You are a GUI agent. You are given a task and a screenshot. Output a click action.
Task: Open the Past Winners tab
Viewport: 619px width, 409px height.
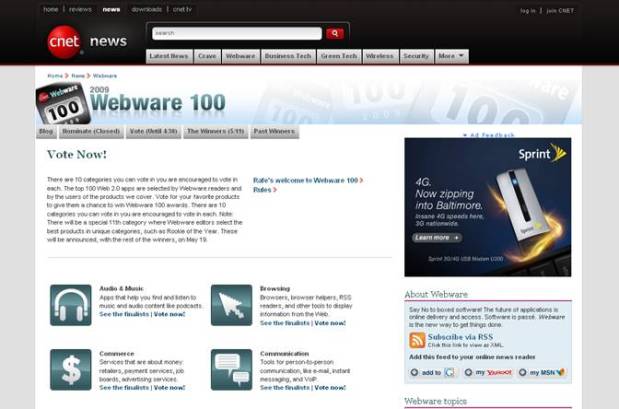tap(274, 131)
